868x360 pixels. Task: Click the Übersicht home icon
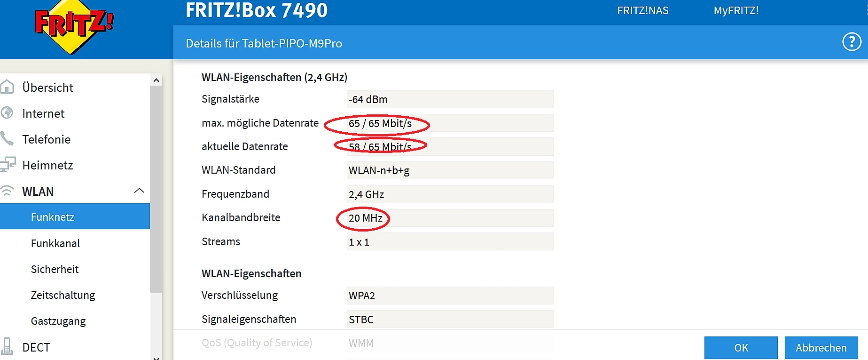(x=7, y=87)
